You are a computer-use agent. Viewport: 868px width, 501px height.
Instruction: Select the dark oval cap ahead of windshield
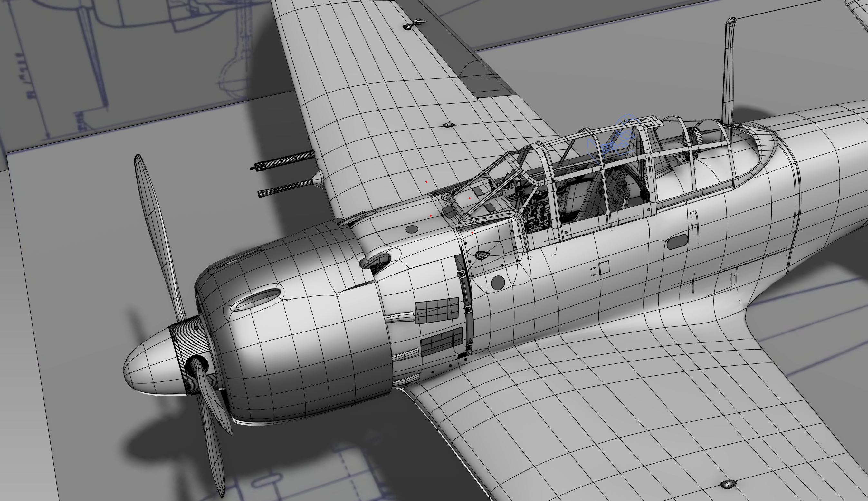[412, 229]
